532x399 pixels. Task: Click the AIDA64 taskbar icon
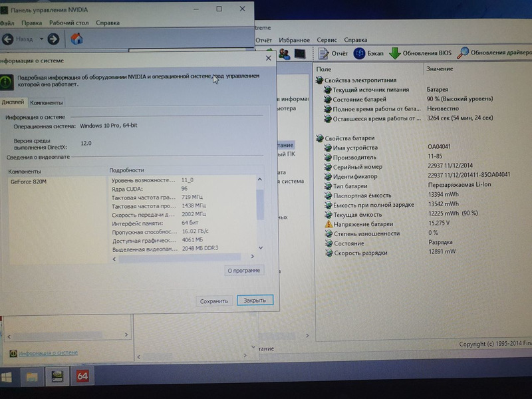(x=82, y=376)
